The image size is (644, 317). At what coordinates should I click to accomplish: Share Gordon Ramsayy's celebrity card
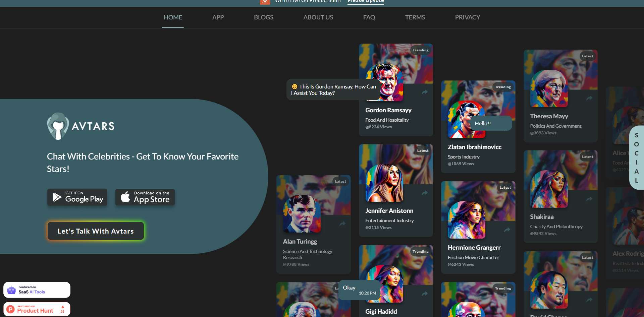coord(424,92)
